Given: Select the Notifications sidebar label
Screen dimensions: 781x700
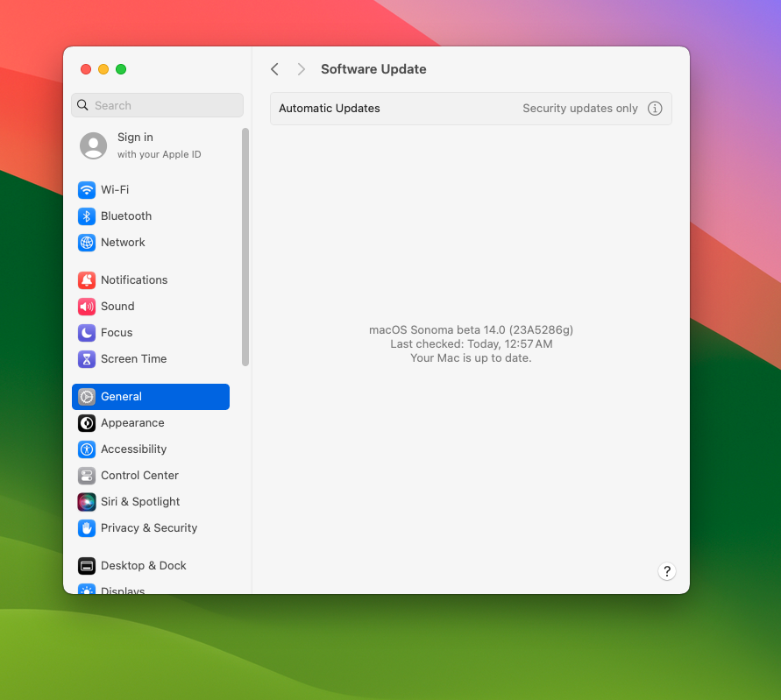Looking at the screenshot, I should pos(134,280).
